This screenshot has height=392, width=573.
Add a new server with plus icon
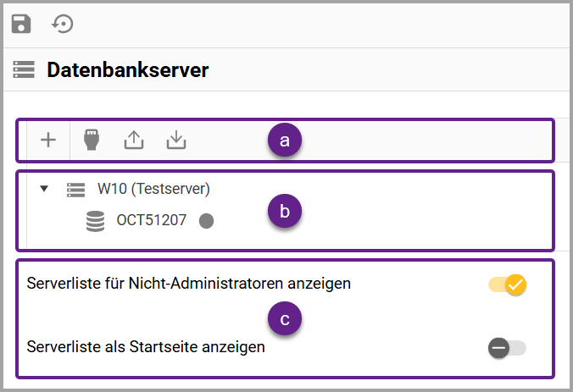pyautogui.click(x=49, y=140)
